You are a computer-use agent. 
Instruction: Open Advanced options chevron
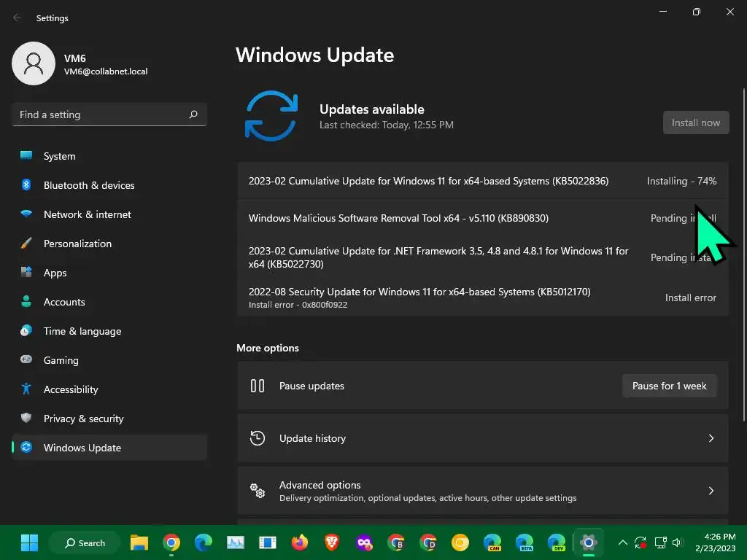pyautogui.click(x=711, y=491)
